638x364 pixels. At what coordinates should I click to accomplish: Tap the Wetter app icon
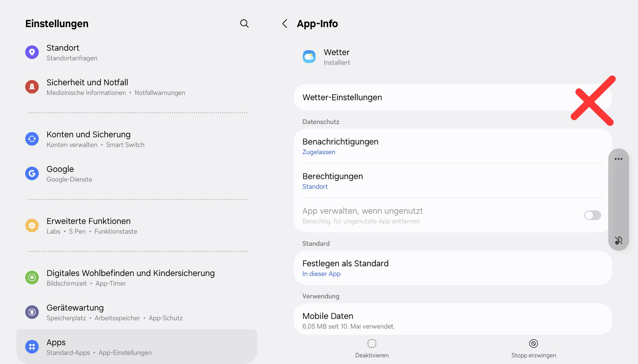(x=309, y=57)
